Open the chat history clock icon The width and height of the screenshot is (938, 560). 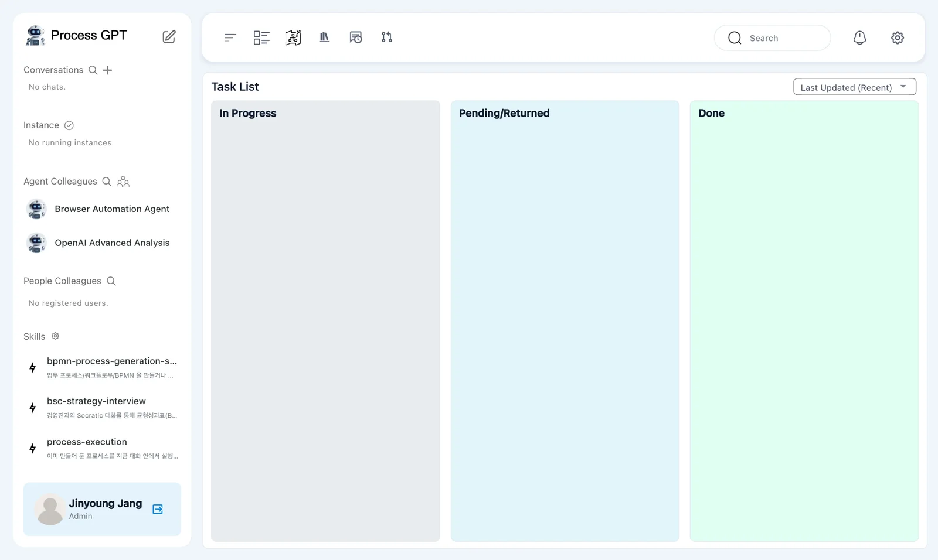(x=356, y=37)
